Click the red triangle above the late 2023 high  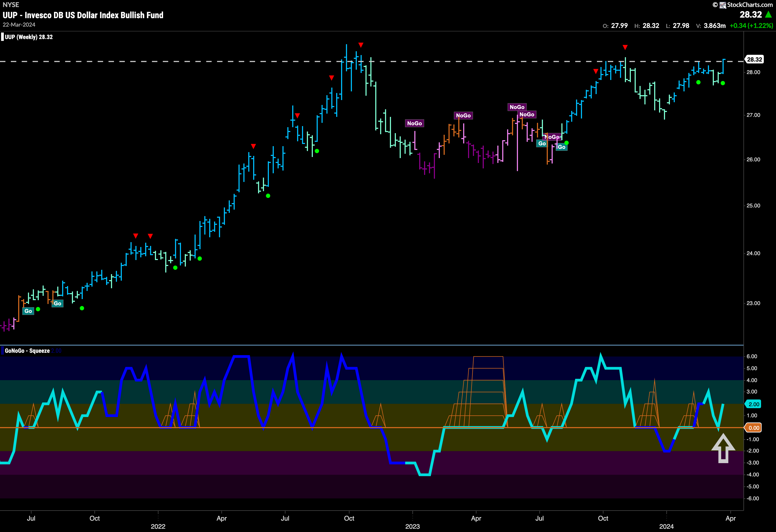pyautogui.click(x=625, y=47)
